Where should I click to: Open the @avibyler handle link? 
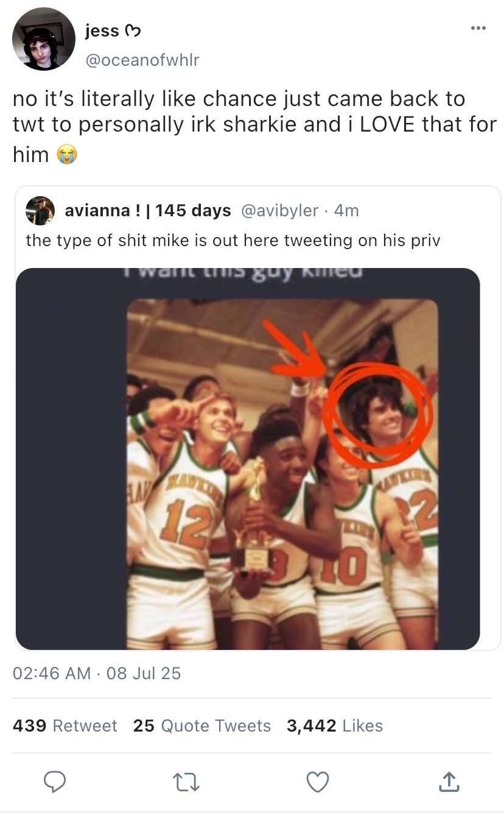pos(280,211)
